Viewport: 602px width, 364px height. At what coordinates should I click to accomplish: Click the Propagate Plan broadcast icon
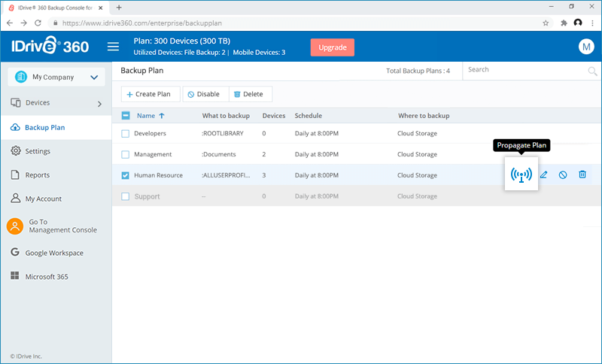521,174
